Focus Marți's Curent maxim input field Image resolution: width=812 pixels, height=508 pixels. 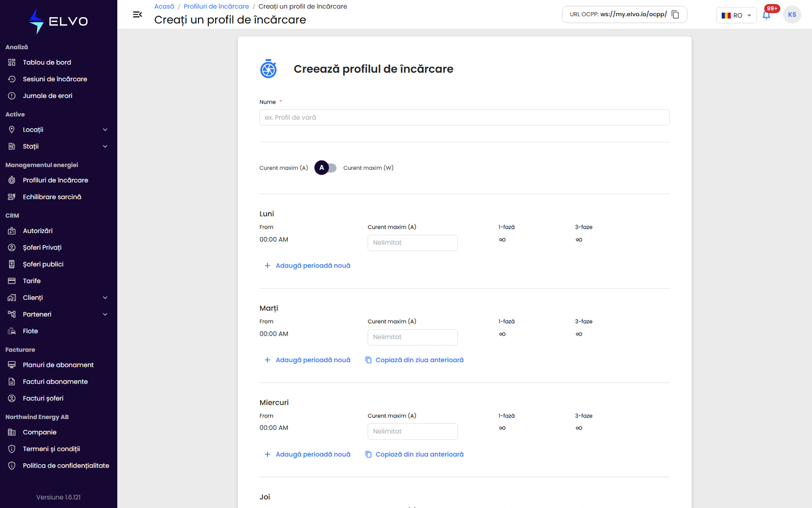[x=413, y=337]
